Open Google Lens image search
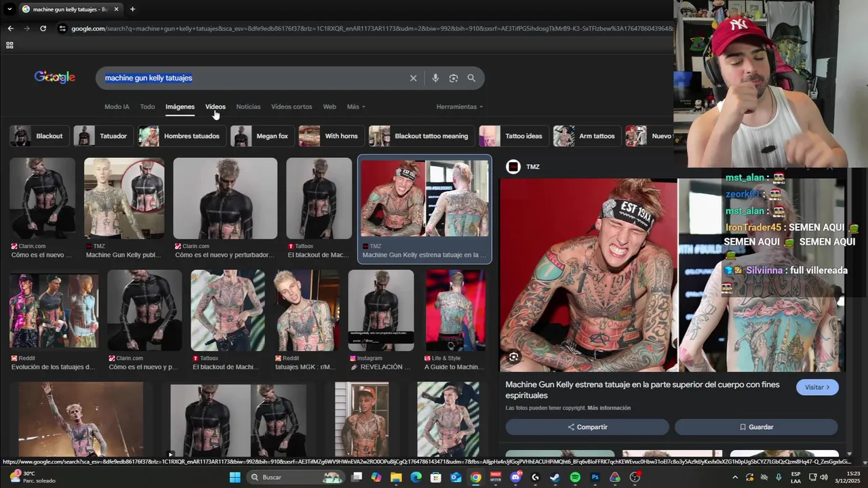This screenshot has width=868, height=488. [x=454, y=78]
